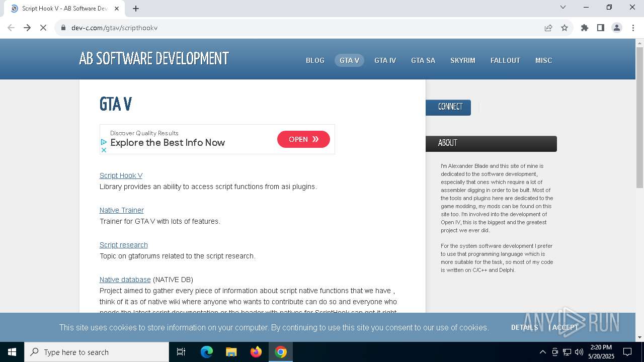Image resolution: width=644 pixels, height=362 pixels.
Task: Toggle the Chrome side panel
Action: coord(601,28)
